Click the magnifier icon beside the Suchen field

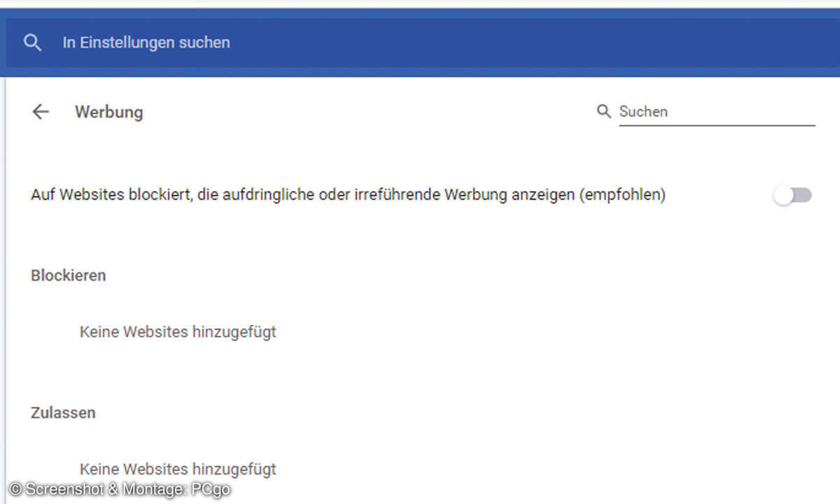603,111
